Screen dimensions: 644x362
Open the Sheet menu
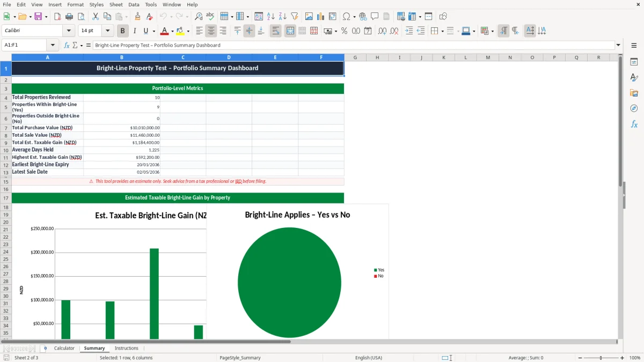(116, 4)
